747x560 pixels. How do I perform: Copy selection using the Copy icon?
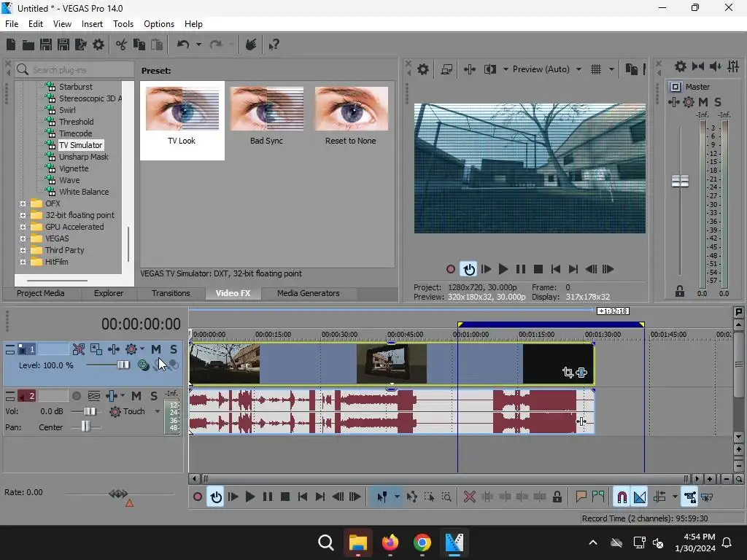point(139,44)
